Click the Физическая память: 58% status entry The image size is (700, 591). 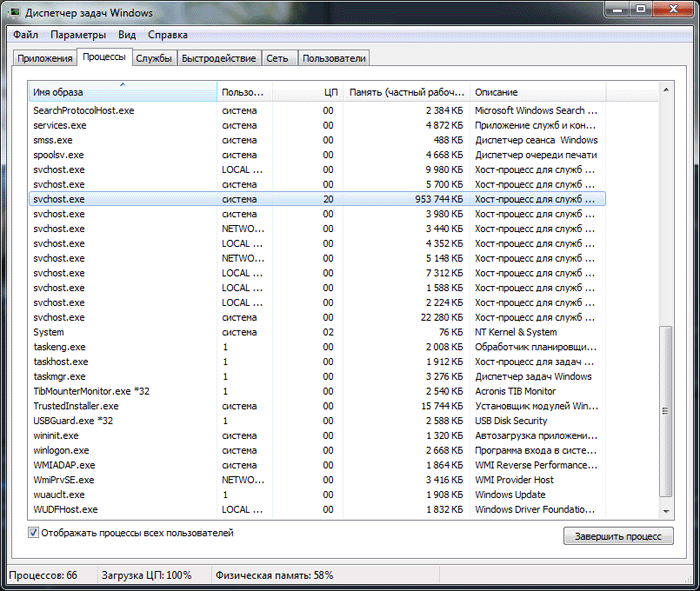click(x=274, y=575)
